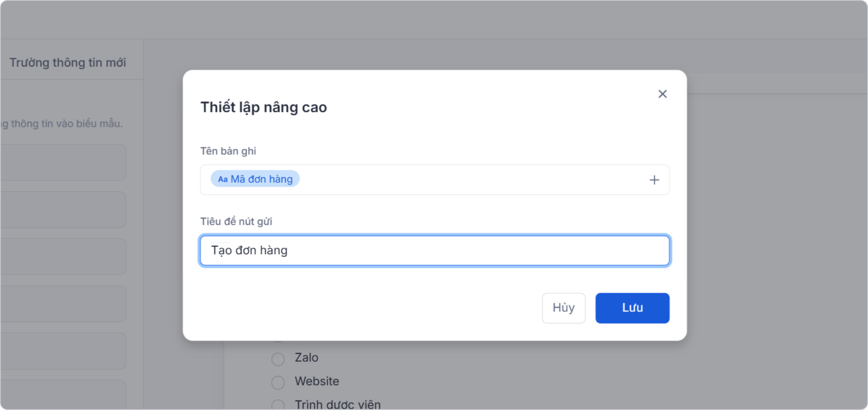
Task: Select the Website radio option
Action: click(278, 382)
